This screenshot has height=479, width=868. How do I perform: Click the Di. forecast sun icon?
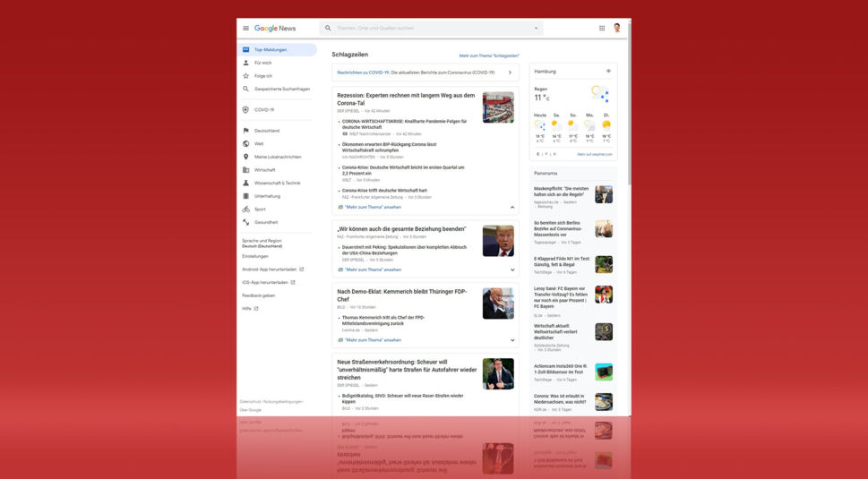point(606,125)
